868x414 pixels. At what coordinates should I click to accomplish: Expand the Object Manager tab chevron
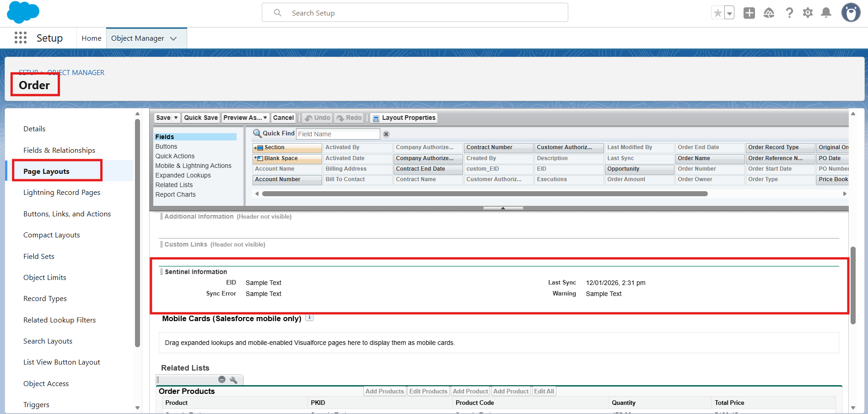pos(173,38)
